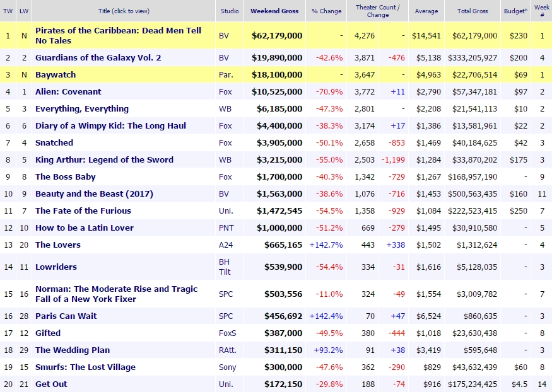Click the PNT studio link
This screenshot has height=392, width=552.
[x=226, y=228]
